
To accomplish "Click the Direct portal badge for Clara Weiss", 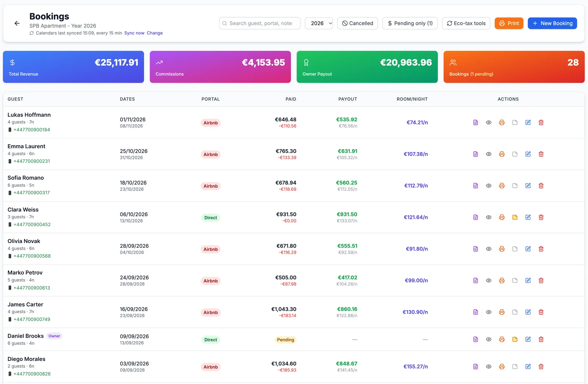I will [x=211, y=218].
